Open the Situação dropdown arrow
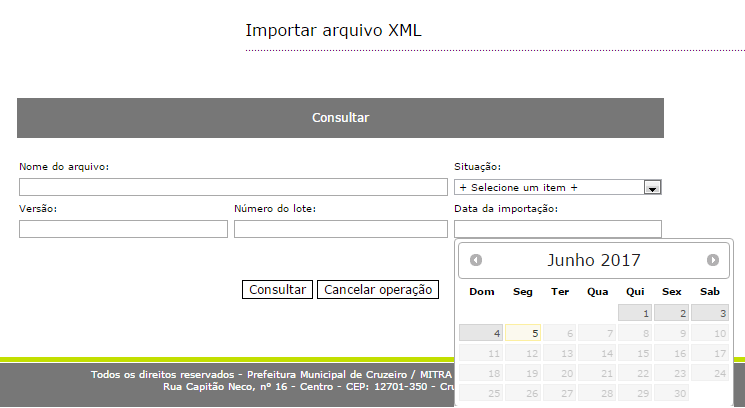The image size is (745, 408). click(x=652, y=187)
